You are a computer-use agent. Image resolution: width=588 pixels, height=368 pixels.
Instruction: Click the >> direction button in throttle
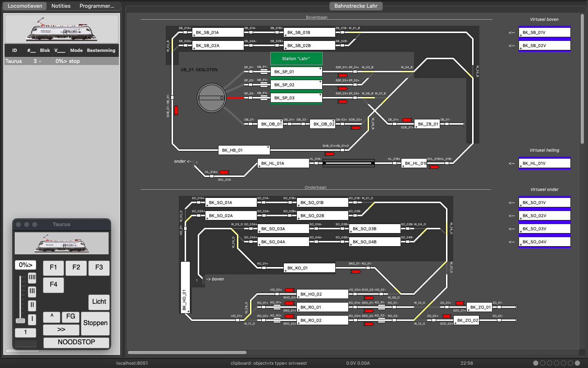pyautogui.click(x=61, y=330)
